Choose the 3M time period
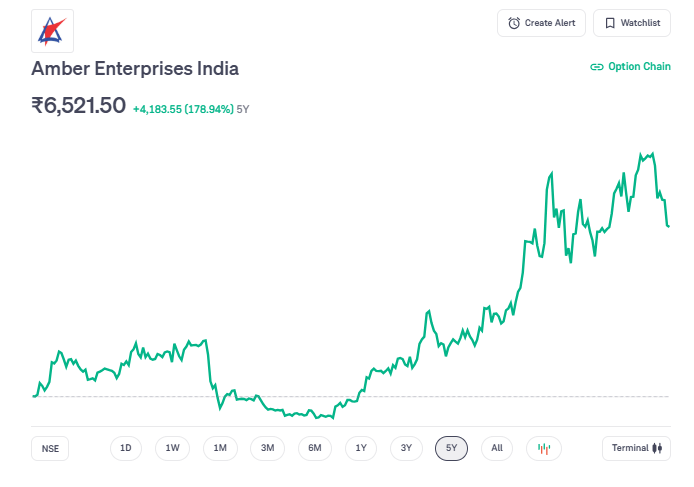 [267, 448]
